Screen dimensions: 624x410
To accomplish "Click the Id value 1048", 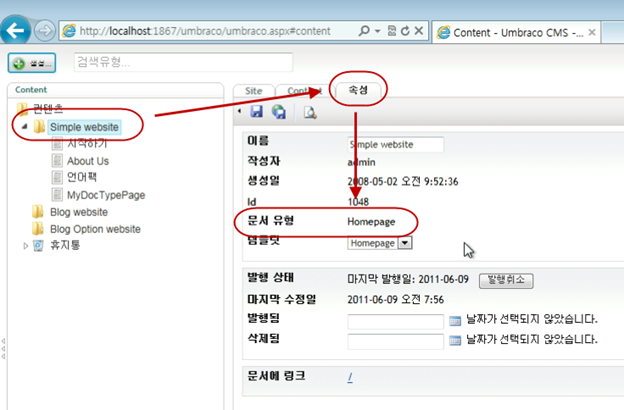I will pos(358,202).
